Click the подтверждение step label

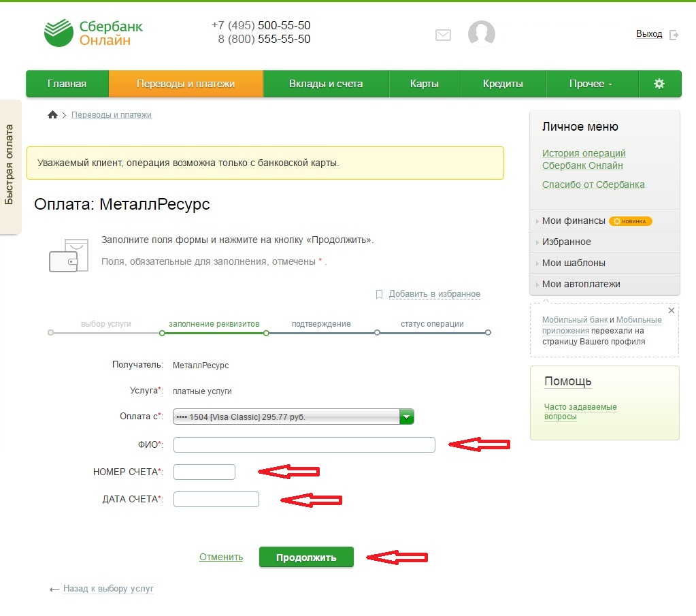click(321, 324)
